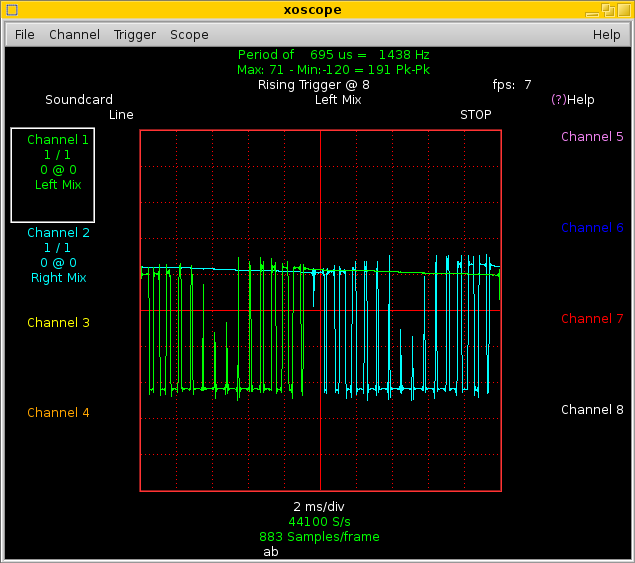
Task: Open the Scope menu
Action: [189, 35]
